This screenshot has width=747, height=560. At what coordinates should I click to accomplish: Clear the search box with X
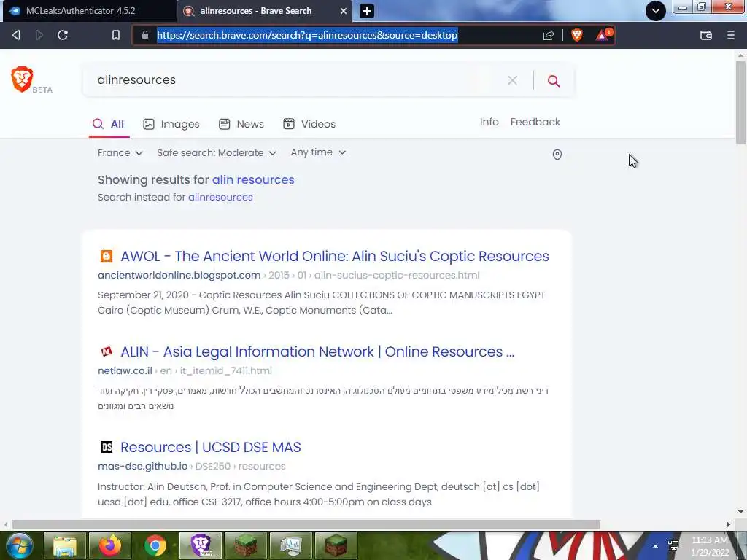(512, 80)
